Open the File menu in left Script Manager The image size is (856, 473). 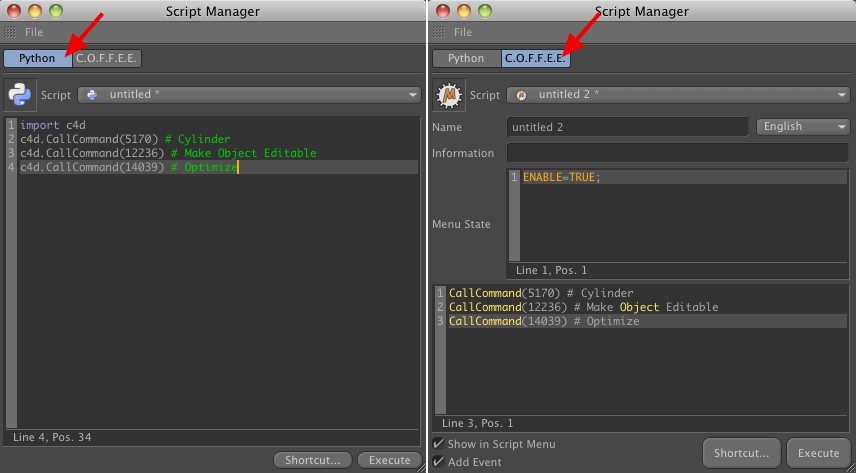[33, 32]
